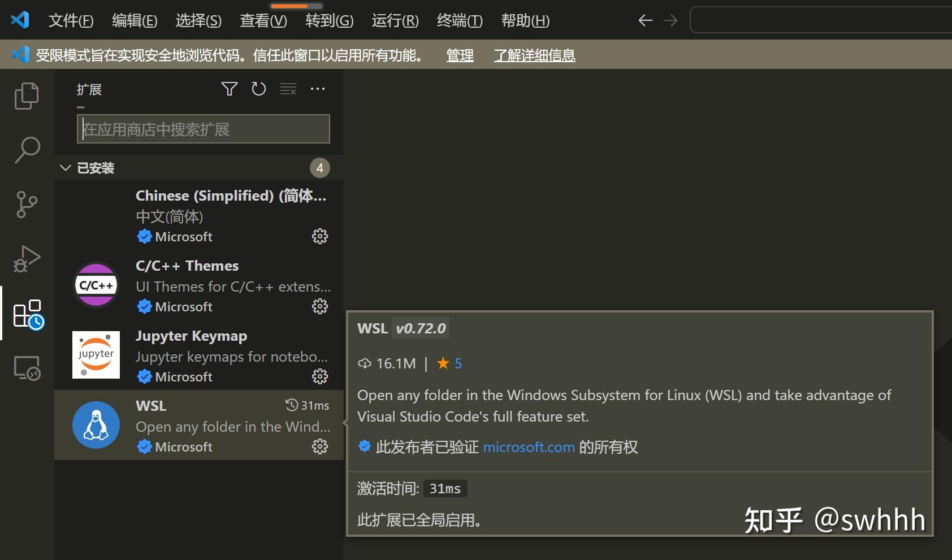
Task: Select the C/C++ Themes extension title
Action: click(187, 266)
